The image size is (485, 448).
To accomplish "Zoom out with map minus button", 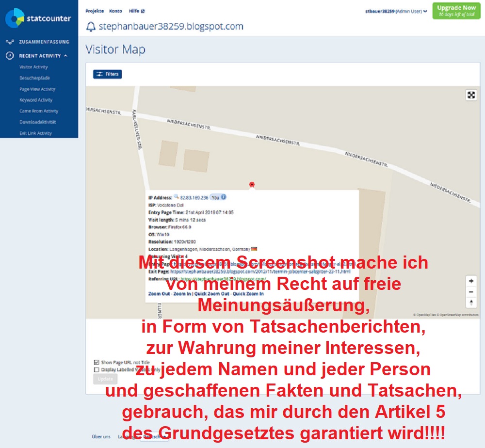I will coord(471,292).
